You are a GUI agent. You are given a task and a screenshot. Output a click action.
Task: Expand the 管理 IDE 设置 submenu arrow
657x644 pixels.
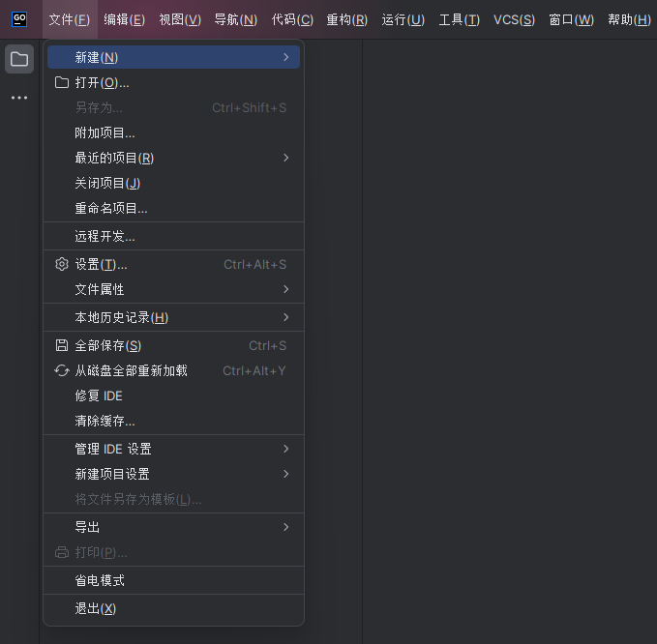click(286, 449)
